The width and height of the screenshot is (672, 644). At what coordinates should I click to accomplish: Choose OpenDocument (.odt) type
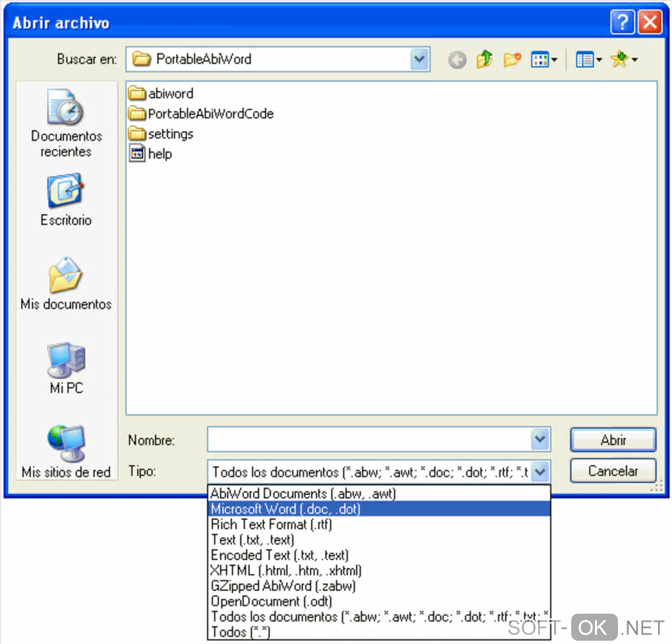[x=379, y=602]
